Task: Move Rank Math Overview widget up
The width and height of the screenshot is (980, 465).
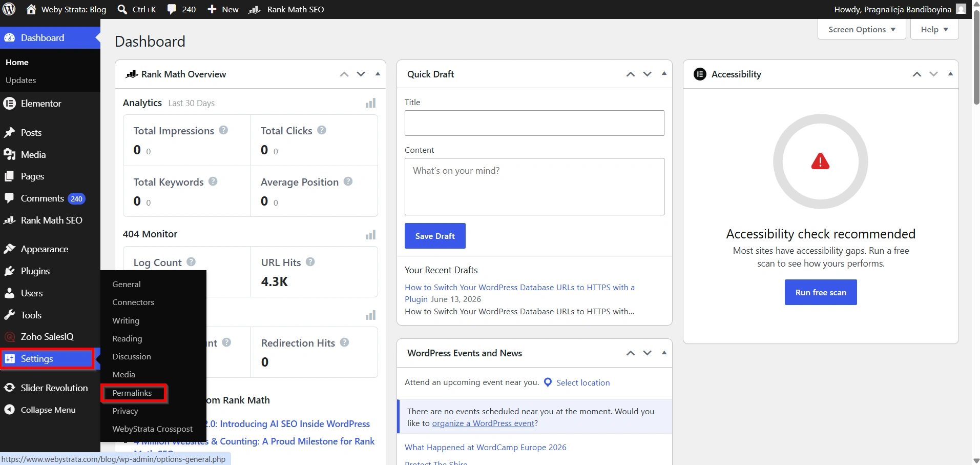Action: 344,74
